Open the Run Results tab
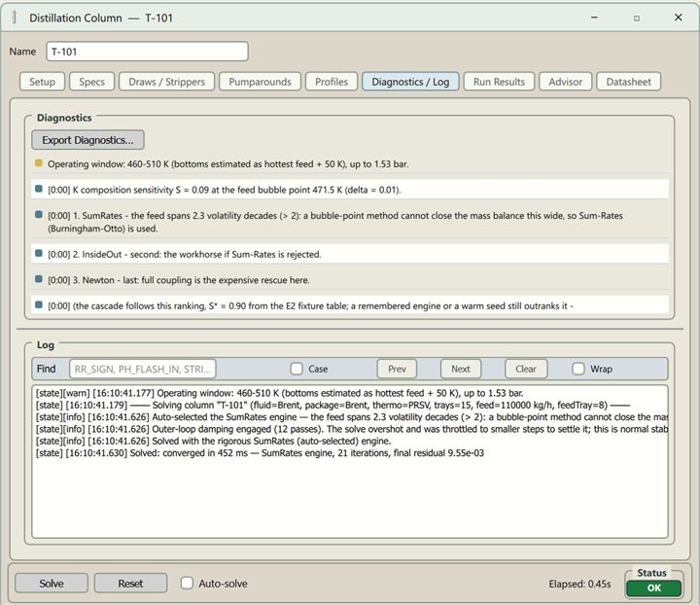This screenshot has width=700, height=605. click(499, 82)
